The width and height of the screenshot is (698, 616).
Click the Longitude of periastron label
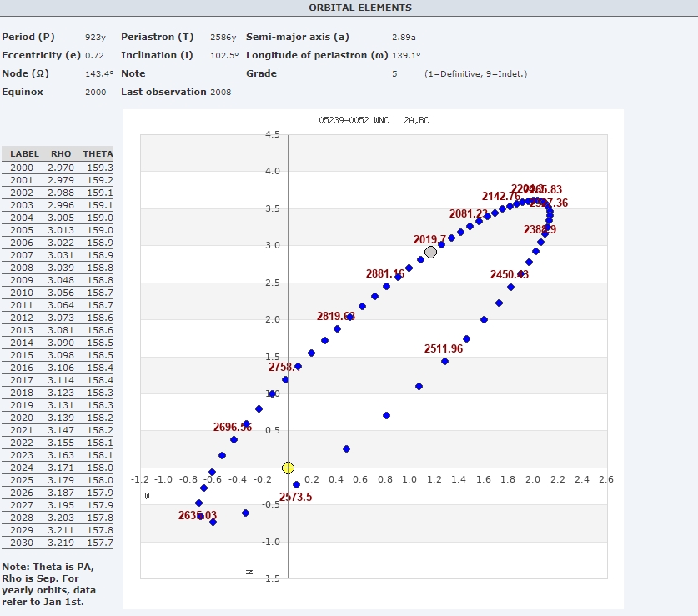[x=317, y=55]
